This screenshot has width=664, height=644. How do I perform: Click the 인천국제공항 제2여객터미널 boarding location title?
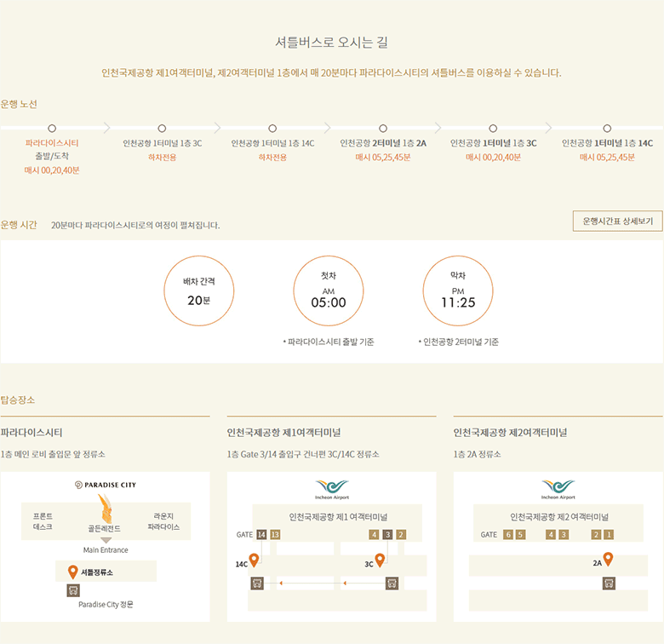tap(510, 433)
